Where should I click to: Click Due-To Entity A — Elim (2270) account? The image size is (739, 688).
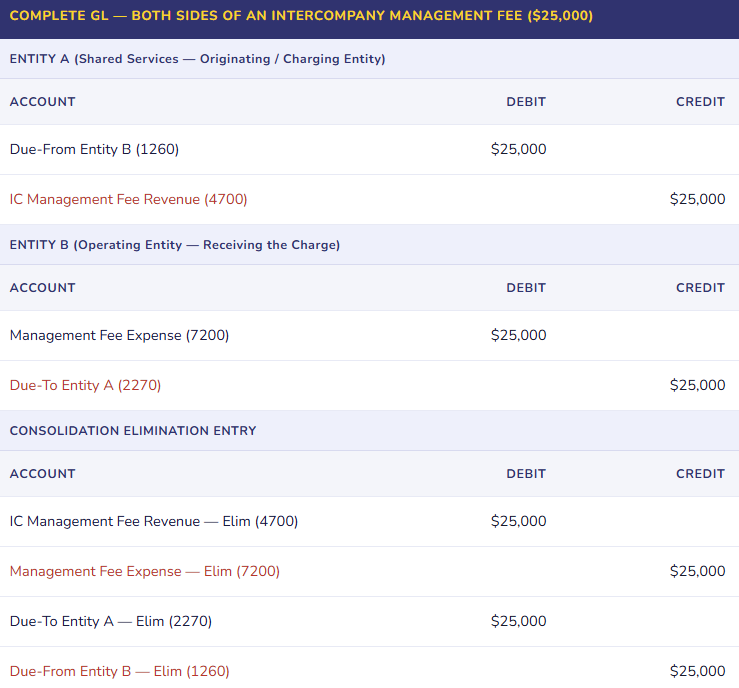(111, 621)
